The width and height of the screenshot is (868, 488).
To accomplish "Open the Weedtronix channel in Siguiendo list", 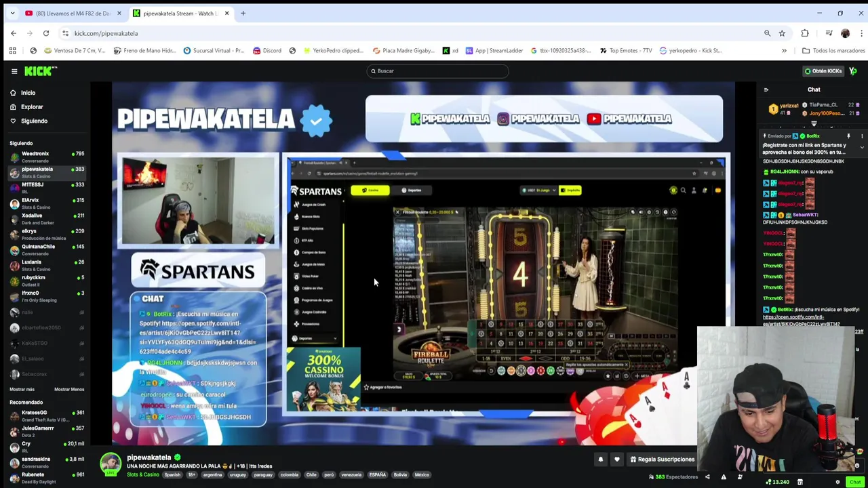I will (x=46, y=157).
